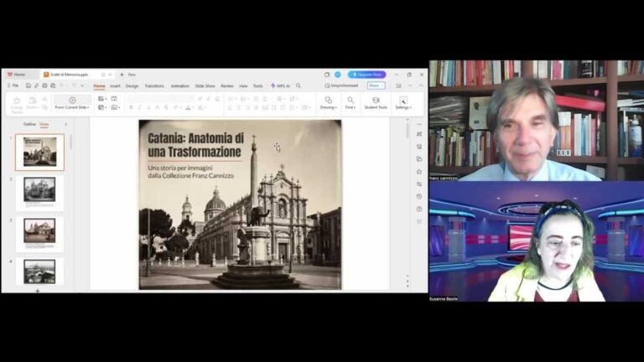Click the vertical scrollbar of the slide editor
644x362 pixels.
(x=408, y=131)
